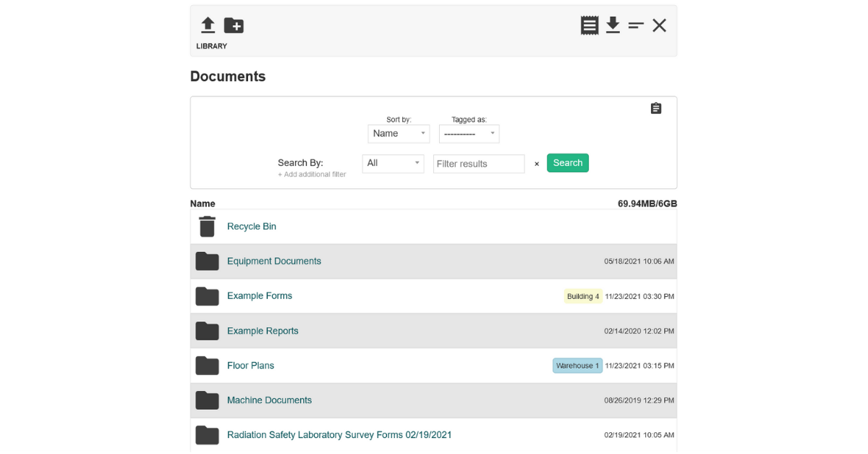The height and width of the screenshot is (454, 868).
Task: Click the upload file icon
Action: (208, 25)
